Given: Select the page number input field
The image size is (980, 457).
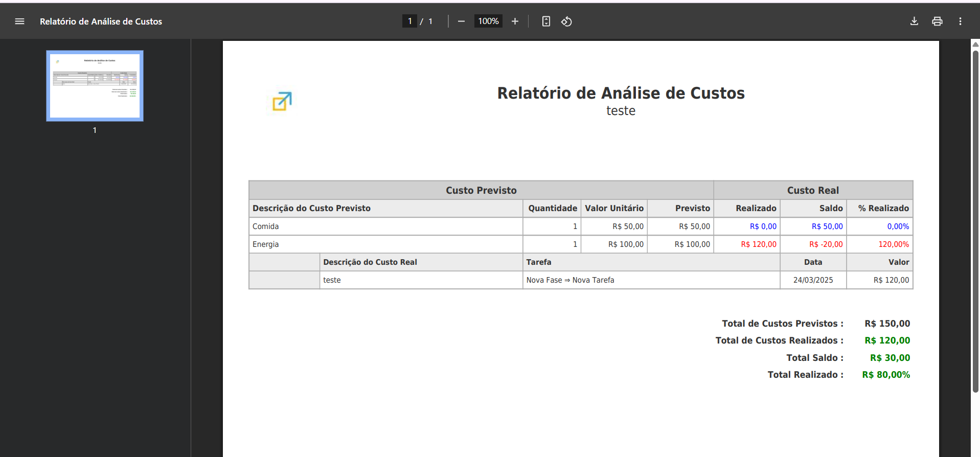Looking at the screenshot, I should coord(409,21).
